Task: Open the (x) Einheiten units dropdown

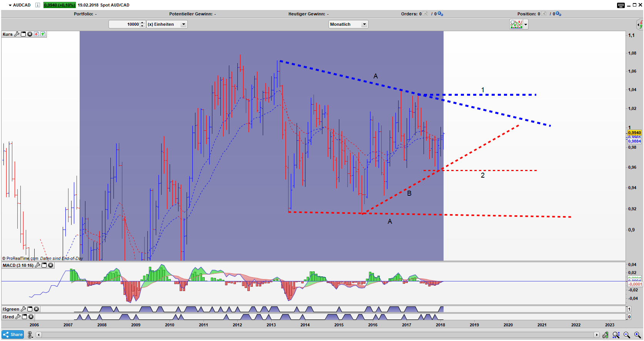Action: [x=167, y=24]
